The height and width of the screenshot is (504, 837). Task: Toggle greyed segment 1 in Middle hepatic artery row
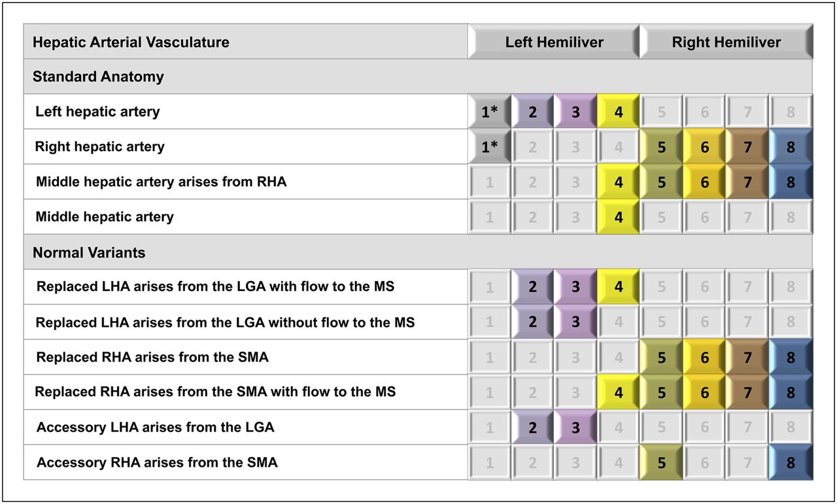[x=490, y=217]
